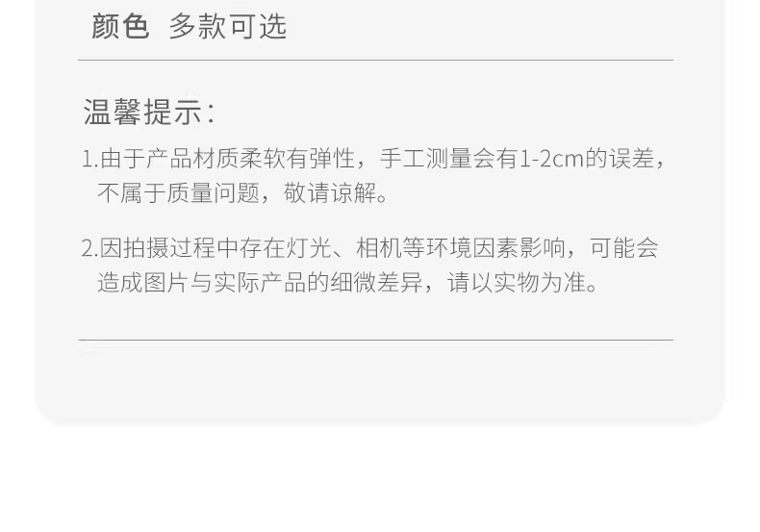Click the phrase 手工测量会有
Viewport: 760px width, 532px height.
449,159
